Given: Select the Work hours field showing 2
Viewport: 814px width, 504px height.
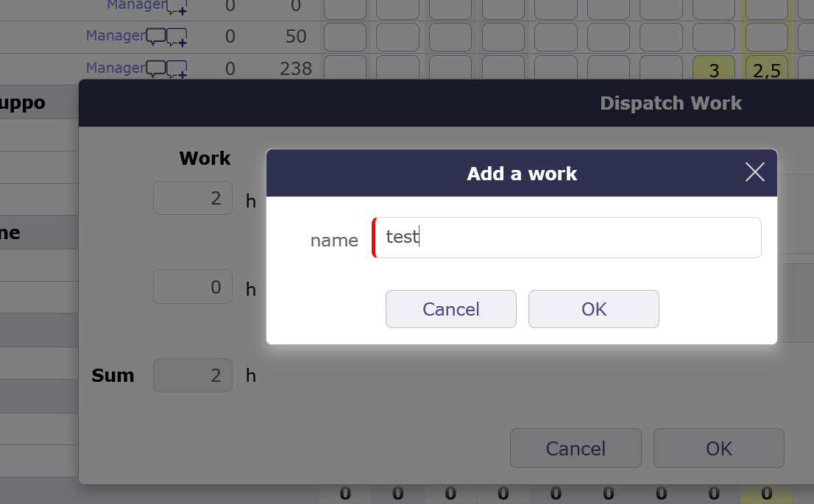Looking at the screenshot, I should [193, 199].
